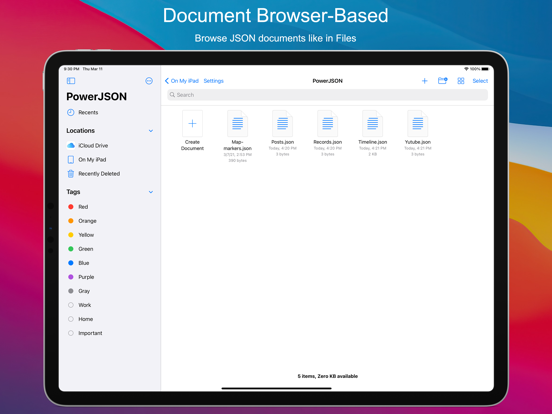Collapse the Tags section chevron
This screenshot has width=552, height=414.
pos(151,192)
